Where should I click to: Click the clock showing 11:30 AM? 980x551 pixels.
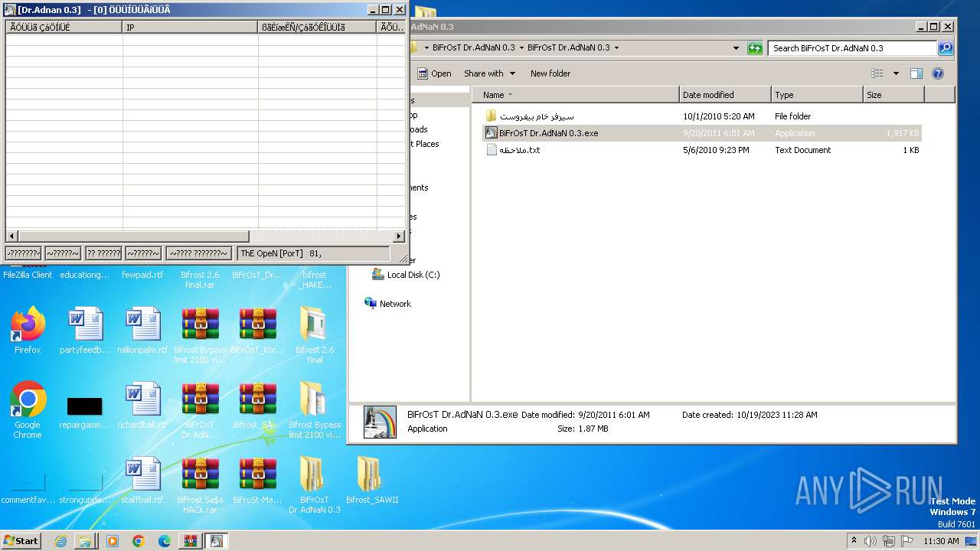coord(941,541)
